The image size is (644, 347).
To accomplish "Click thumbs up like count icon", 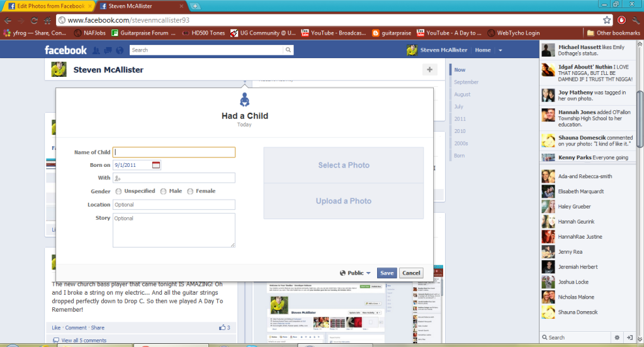I will click(x=222, y=327).
